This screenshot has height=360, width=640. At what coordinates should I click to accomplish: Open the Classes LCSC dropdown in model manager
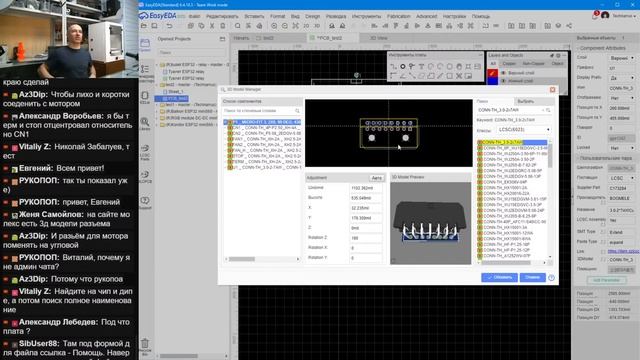click(x=523, y=130)
